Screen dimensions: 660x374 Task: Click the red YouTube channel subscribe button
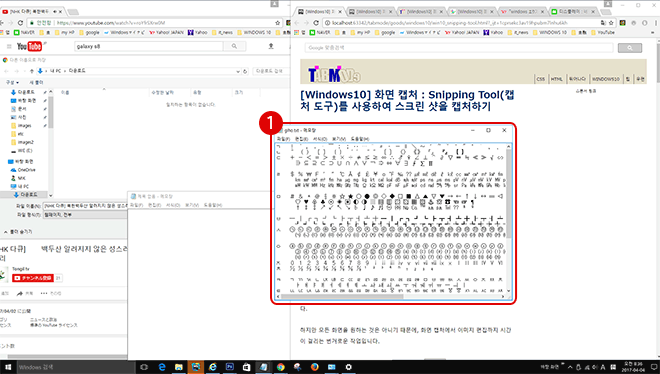click(x=33, y=278)
